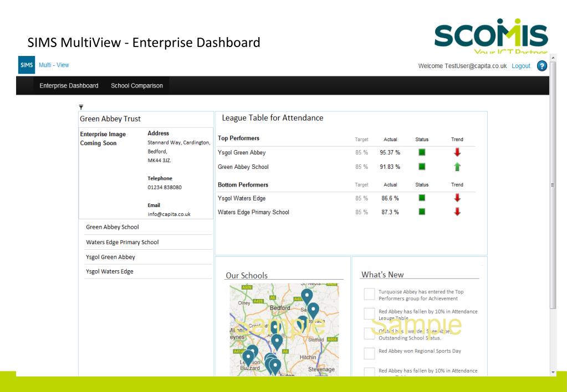Click Welcome TestUser@capita.co.uk text
567x392 pixels.
click(462, 66)
